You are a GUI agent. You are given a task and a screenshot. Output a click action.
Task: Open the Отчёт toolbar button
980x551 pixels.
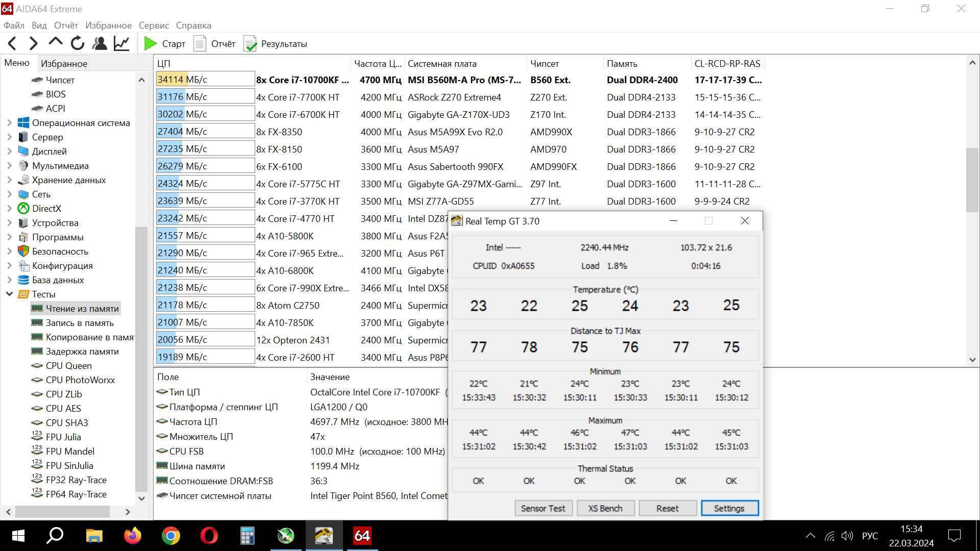tap(214, 44)
